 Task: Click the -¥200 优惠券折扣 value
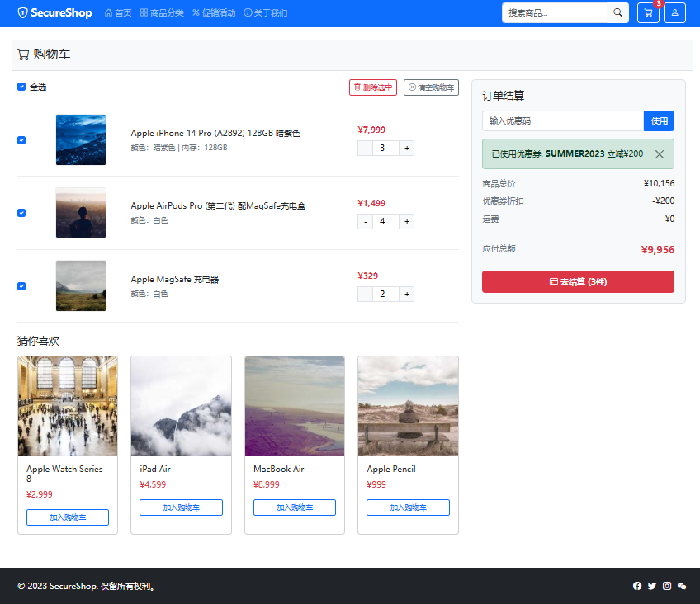tap(663, 201)
